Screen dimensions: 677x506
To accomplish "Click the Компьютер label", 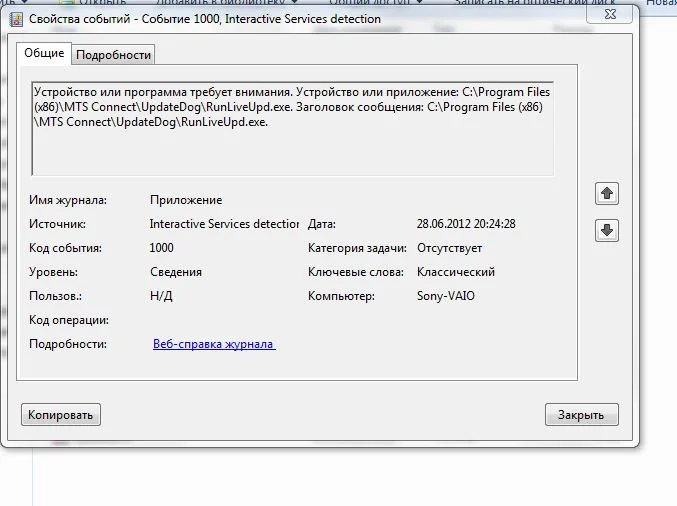I will pyautogui.click(x=341, y=296).
